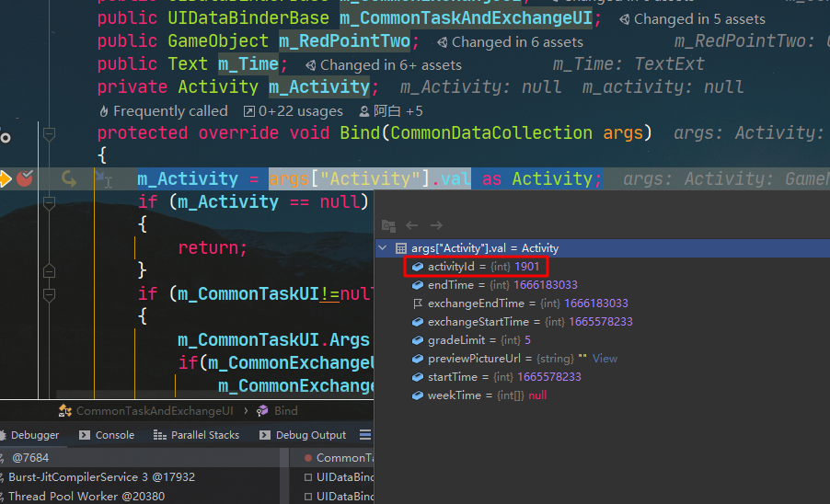This screenshot has height=504, width=830.
Task: Click the Unity icon before 'Changed in 6+ assets'
Action: click(x=311, y=65)
